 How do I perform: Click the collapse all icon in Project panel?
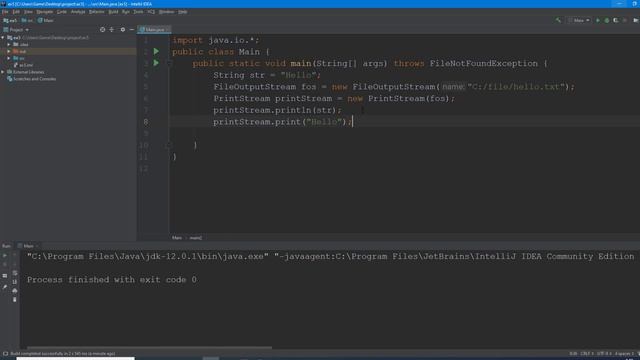point(112,29)
